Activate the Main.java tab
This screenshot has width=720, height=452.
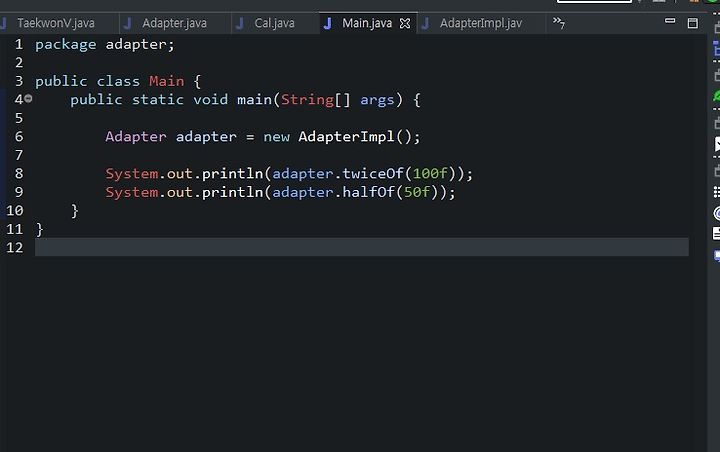[366, 23]
